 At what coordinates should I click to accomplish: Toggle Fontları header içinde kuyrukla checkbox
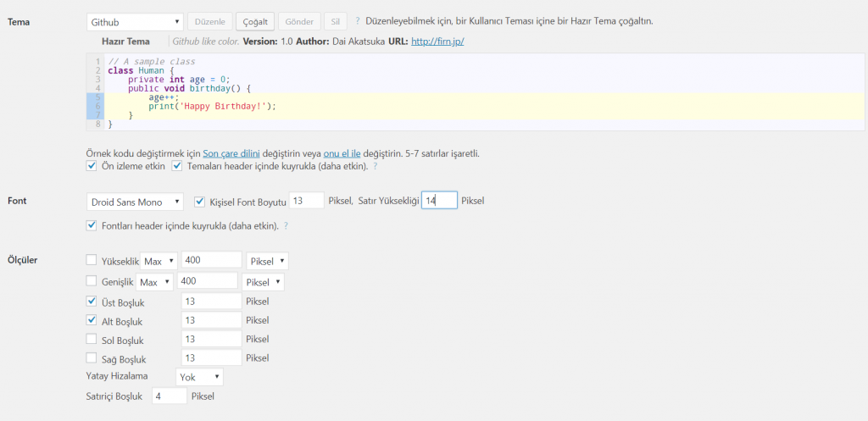tap(92, 225)
